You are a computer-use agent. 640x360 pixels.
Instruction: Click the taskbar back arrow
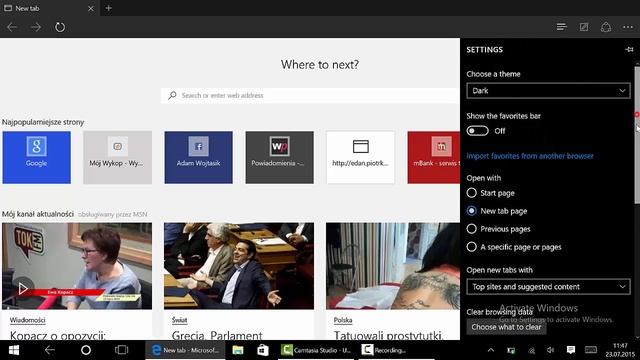(x=50, y=350)
